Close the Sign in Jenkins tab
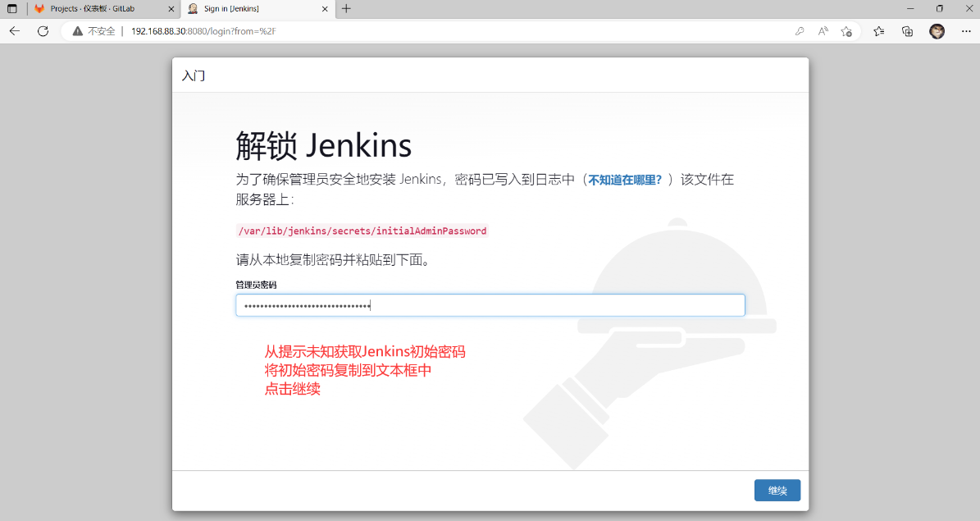This screenshot has height=521, width=980. pyautogui.click(x=325, y=9)
